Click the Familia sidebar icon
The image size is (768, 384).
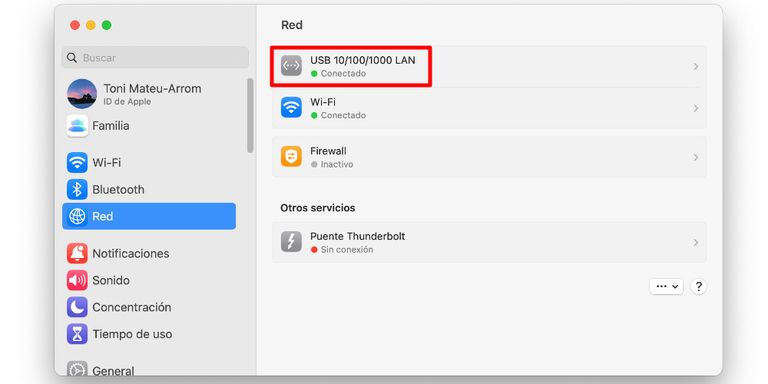click(x=77, y=126)
